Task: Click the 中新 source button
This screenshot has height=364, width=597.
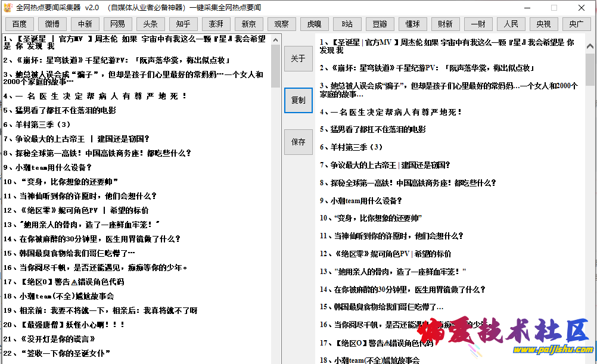Action: (85, 24)
